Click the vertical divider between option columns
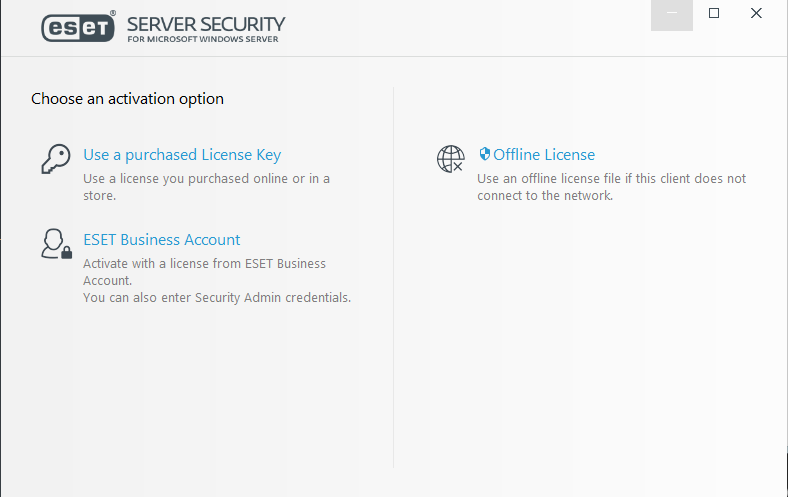Viewport: 788px width, 497px height. coord(393,277)
